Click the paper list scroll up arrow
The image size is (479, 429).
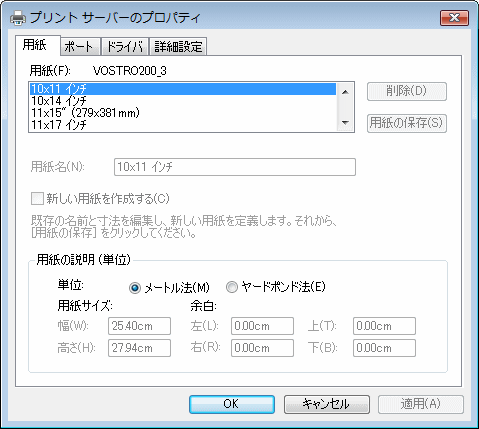(x=345, y=92)
